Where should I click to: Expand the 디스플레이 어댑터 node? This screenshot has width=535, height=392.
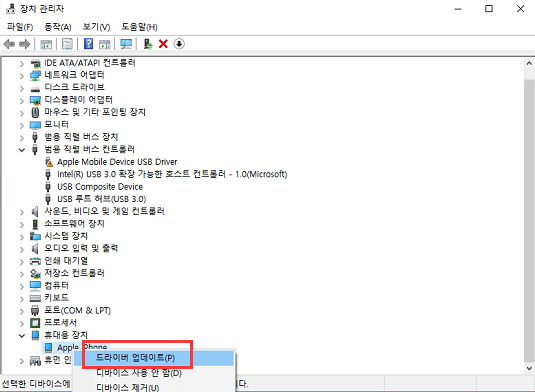[21, 100]
